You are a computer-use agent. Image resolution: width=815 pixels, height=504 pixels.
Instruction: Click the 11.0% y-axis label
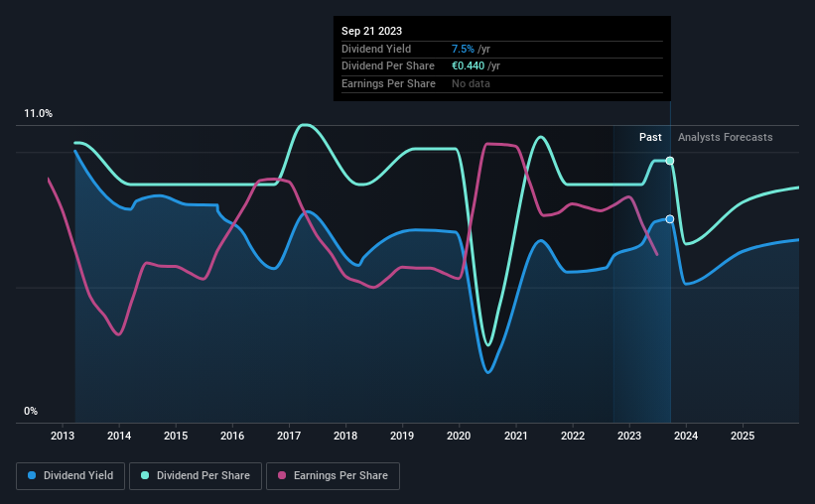38,114
